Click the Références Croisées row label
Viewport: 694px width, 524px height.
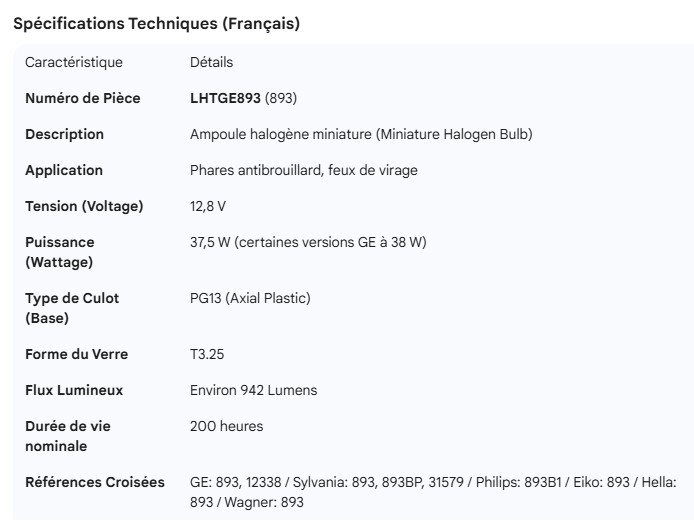[x=95, y=482]
